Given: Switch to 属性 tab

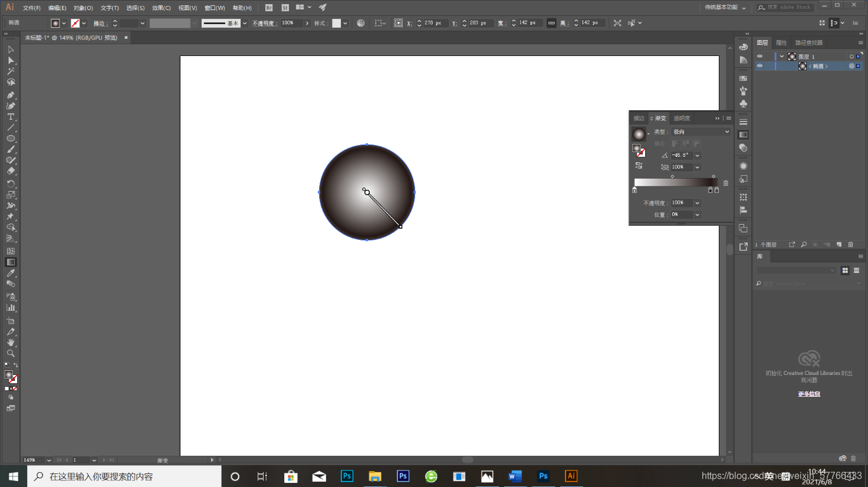Looking at the screenshot, I should [x=781, y=42].
